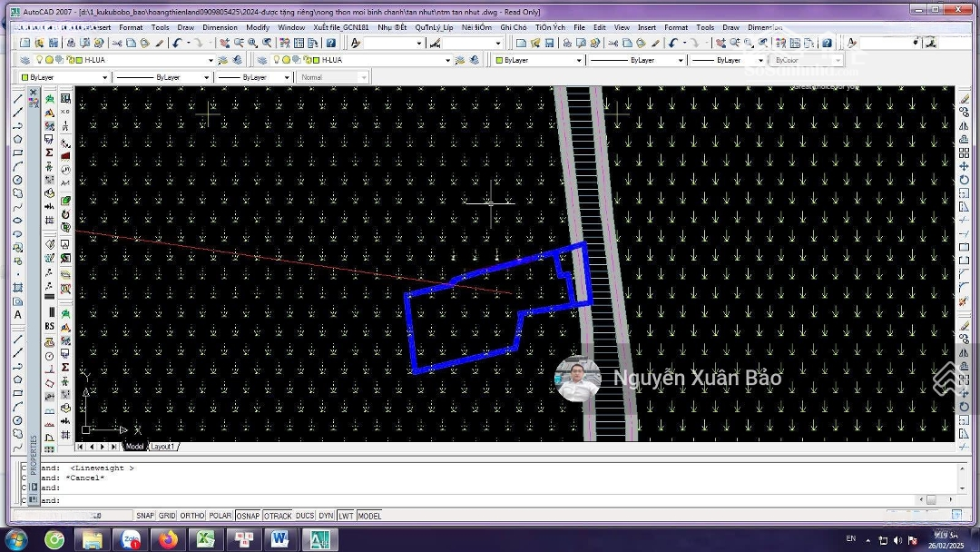980x552 pixels.
Task: Click MODEL space button in status bar
Action: click(369, 516)
